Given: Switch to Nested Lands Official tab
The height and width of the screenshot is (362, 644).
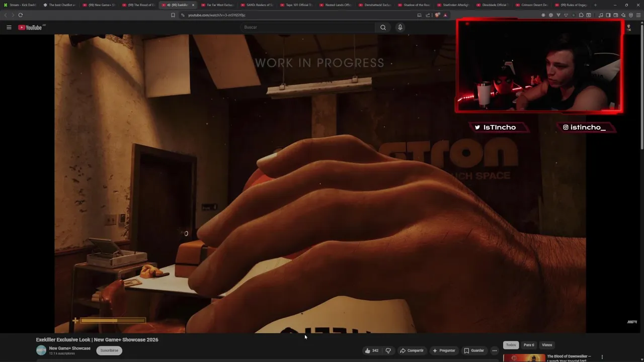Looking at the screenshot, I should [336, 5].
